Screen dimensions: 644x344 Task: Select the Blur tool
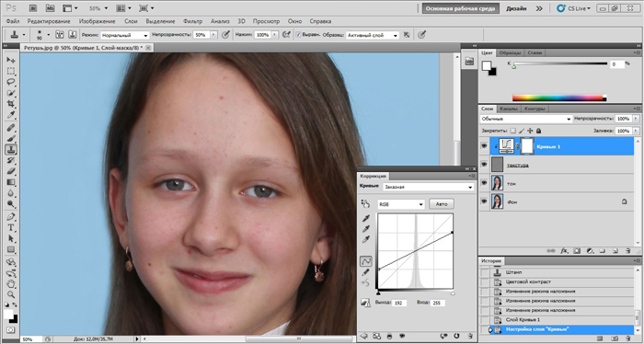(11, 193)
